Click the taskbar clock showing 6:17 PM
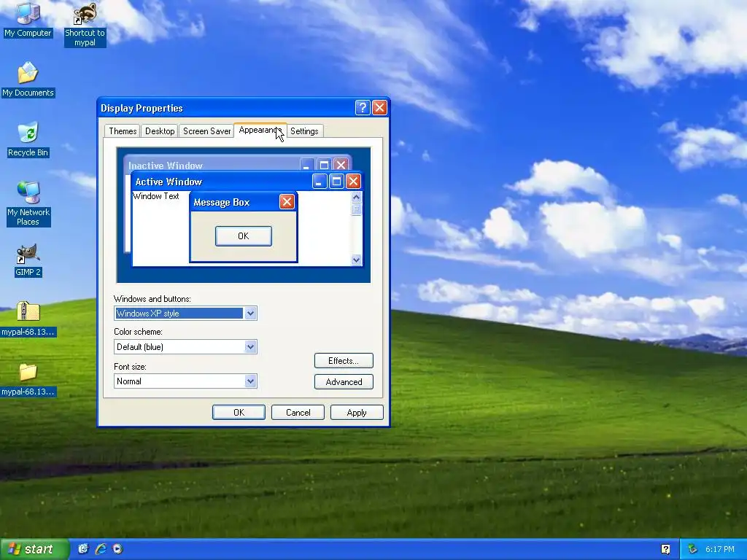The width and height of the screenshot is (747, 560). point(720,549)
